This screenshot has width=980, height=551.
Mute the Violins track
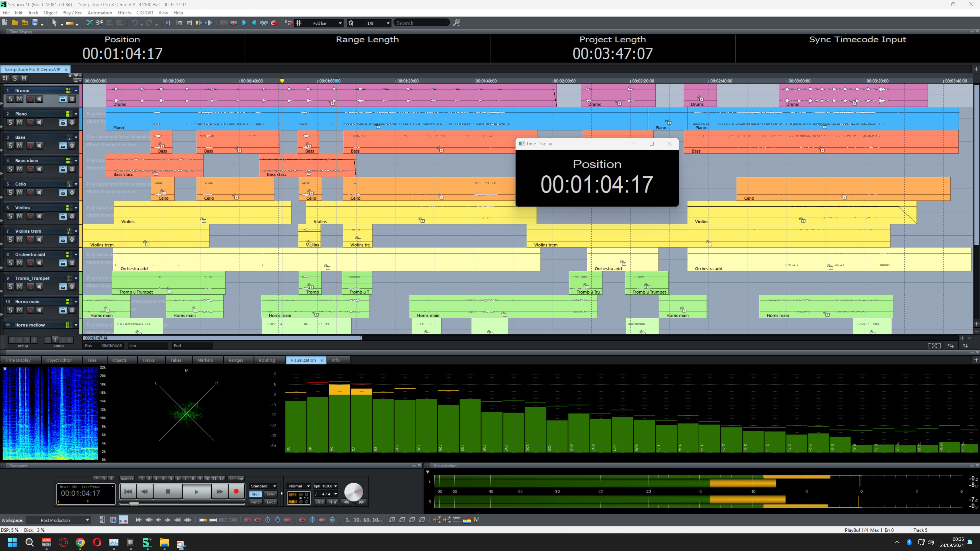19,216
